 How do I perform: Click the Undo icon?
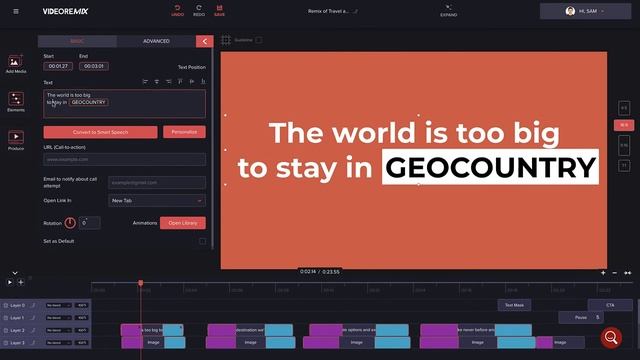pos(178,8)
